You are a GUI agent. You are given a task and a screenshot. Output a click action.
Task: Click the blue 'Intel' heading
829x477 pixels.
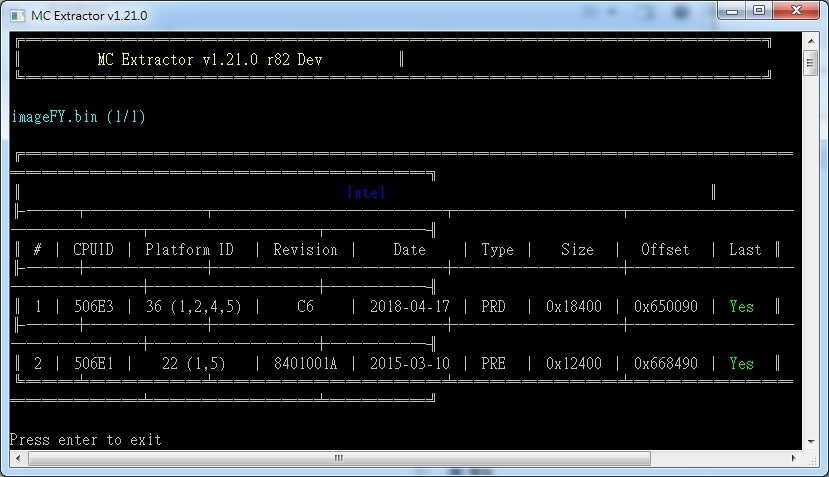click(366, 192)
